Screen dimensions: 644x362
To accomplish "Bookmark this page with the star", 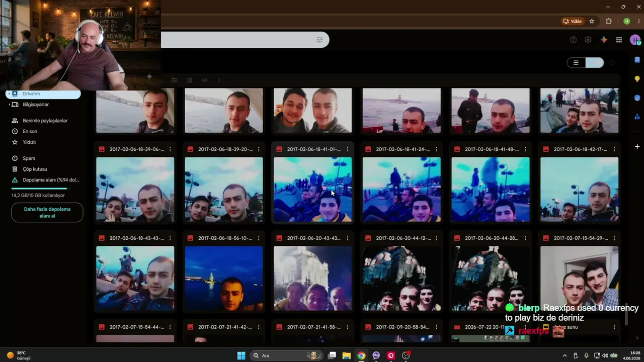I will (592, 21).
